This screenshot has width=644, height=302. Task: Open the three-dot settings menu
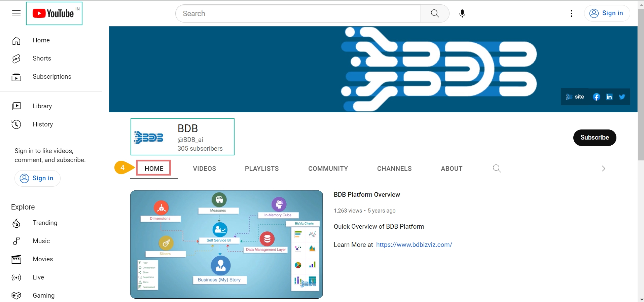571,13
